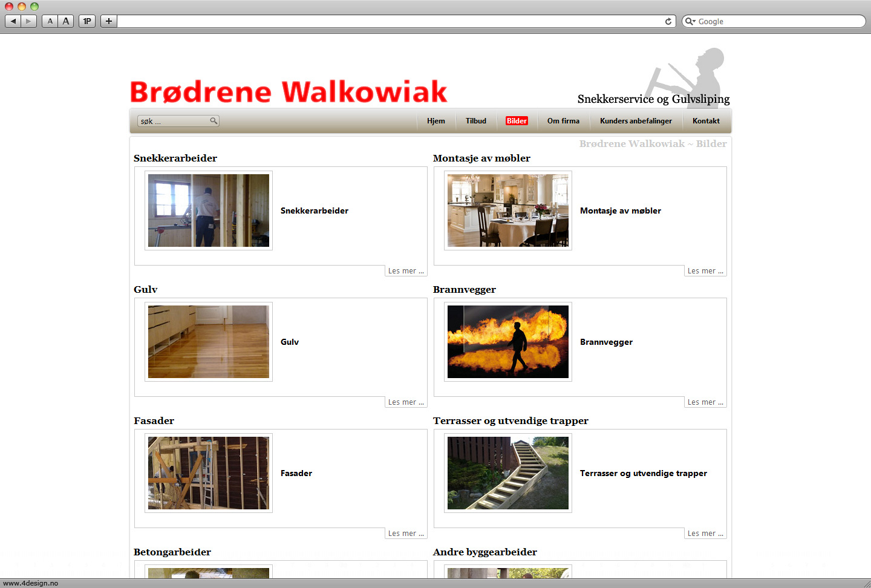Click www.4design.no status bar text
The image size is (871, 588).
31,583
